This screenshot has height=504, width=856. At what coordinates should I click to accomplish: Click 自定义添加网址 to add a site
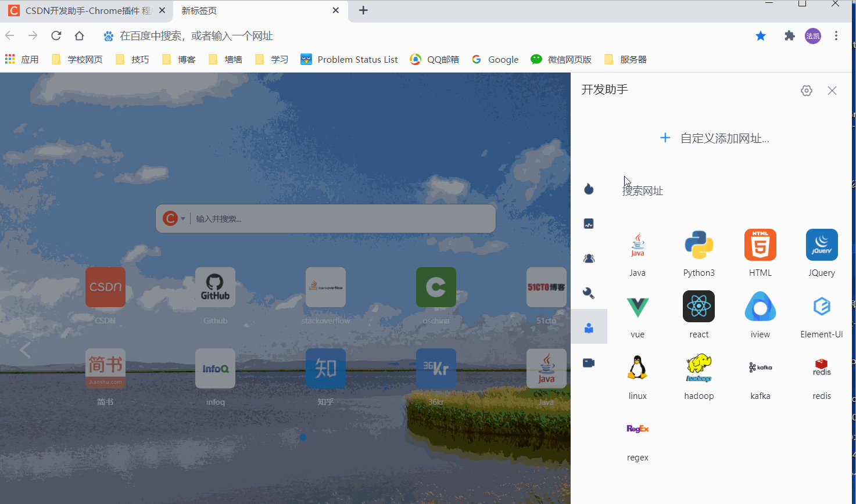pos(714,138)
